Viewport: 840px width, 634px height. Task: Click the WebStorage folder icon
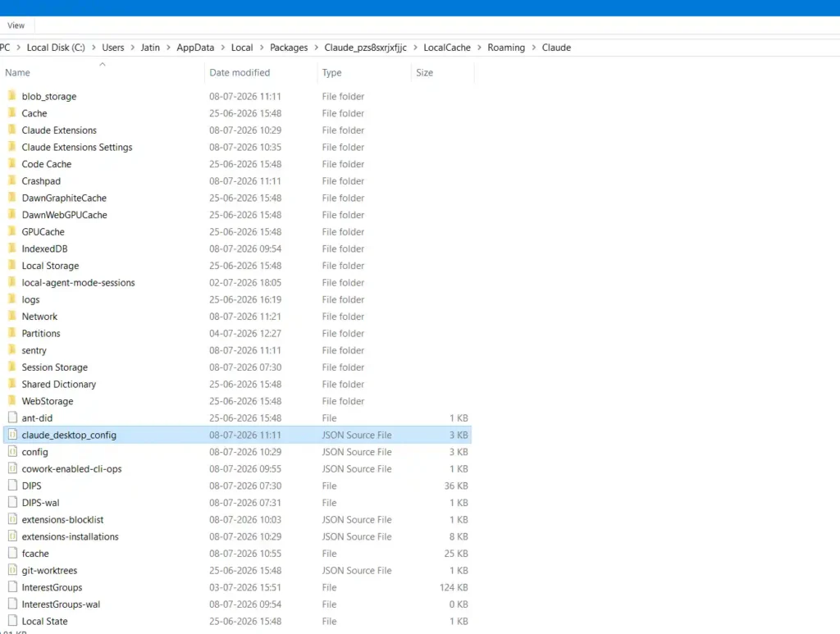point(12,401)
